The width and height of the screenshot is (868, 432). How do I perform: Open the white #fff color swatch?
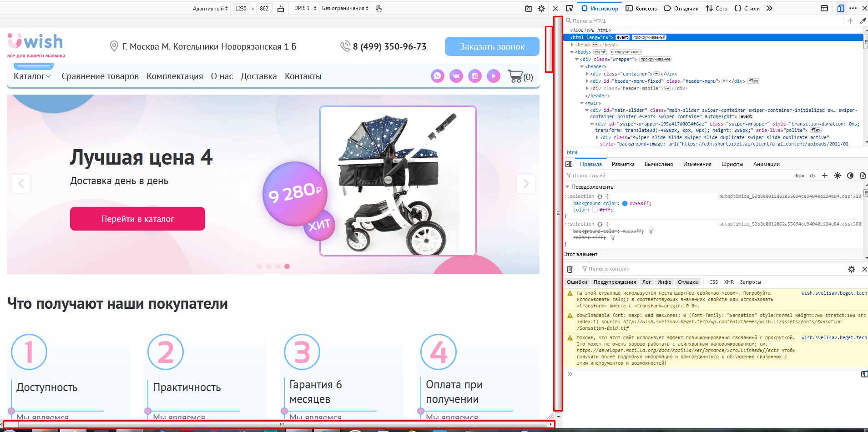[x=595, y=210]
